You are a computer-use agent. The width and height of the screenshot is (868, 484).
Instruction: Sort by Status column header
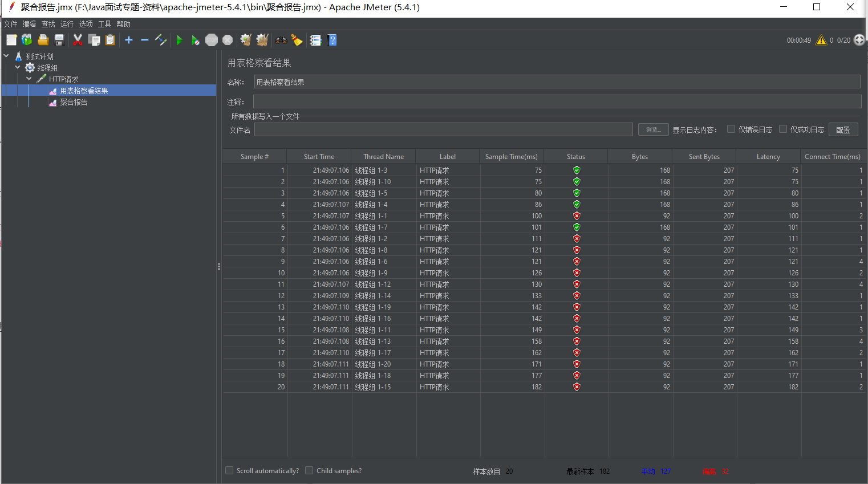point(576,156)
